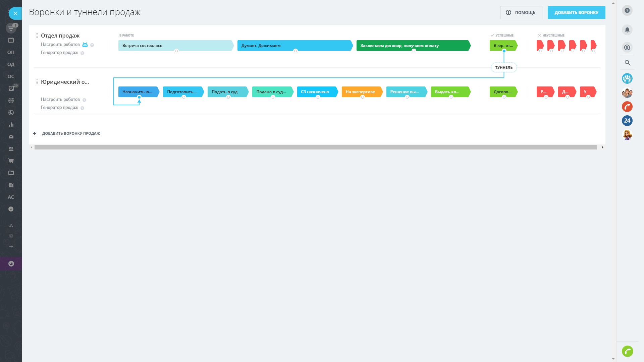Open the calendar icon in left sidebar
Viewport: 644px width, 362px height.
pos(11,40)
